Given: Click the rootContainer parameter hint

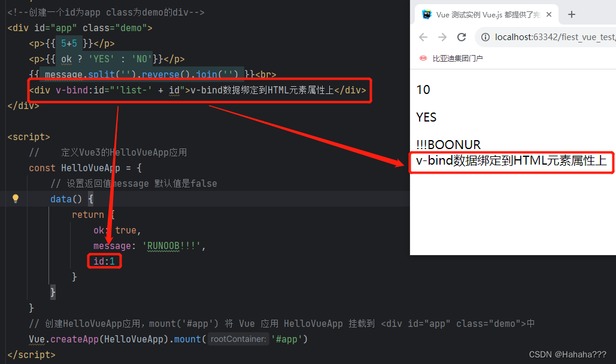Looking at the screenshot, I should [x=238, y=339].
